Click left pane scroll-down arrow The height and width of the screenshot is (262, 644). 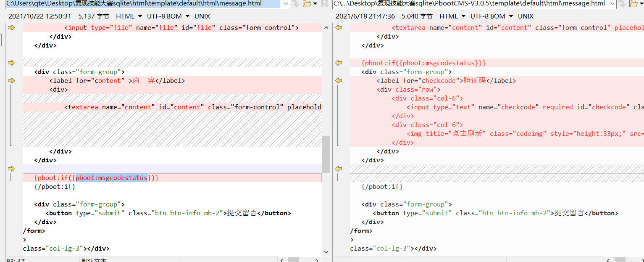(x=326, y=252)
